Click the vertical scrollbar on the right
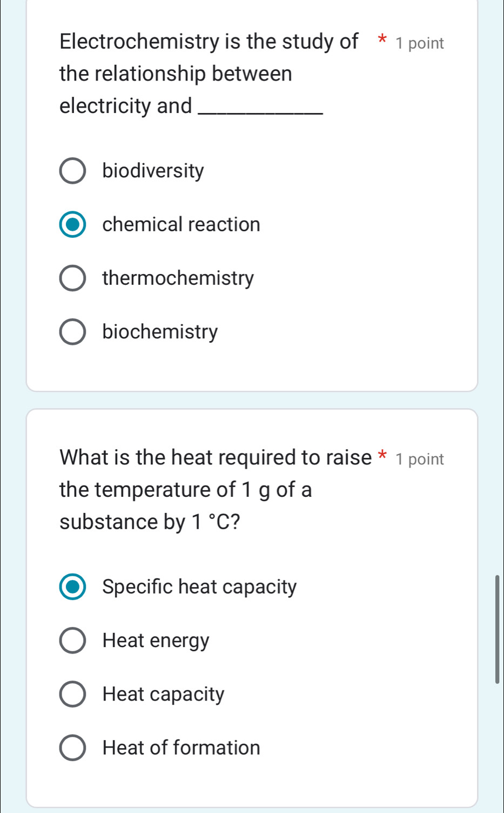Image resolution: width=504 pixels, height=813 pixels. [497, 629]
